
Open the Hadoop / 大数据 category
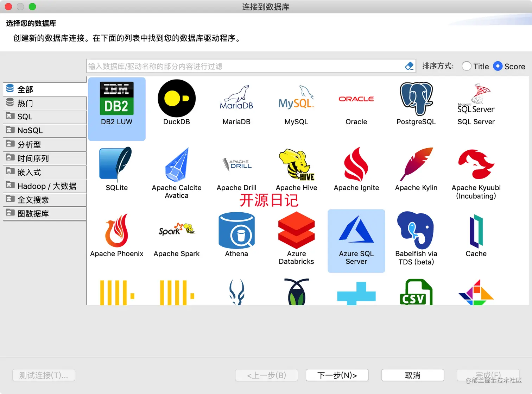(45, 186)
